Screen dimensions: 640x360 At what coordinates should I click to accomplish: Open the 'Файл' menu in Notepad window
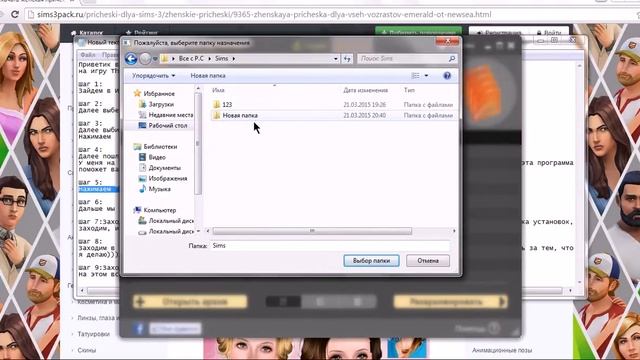[87, 55]
